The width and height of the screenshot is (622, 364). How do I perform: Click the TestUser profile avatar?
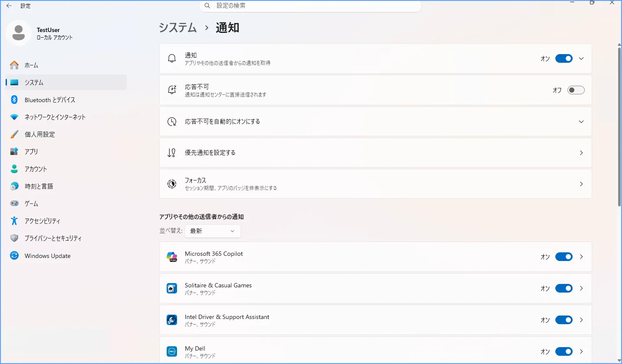(x=19, y=33)
